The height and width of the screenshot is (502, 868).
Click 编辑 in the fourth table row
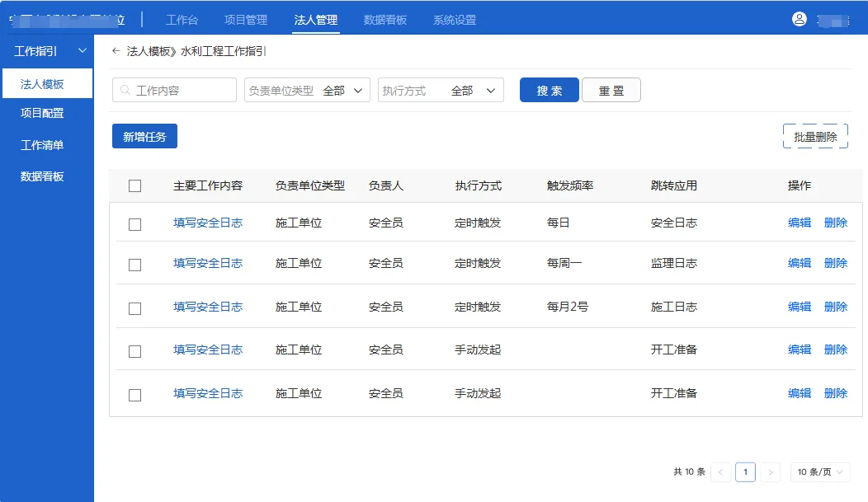[x=800, y=350]
